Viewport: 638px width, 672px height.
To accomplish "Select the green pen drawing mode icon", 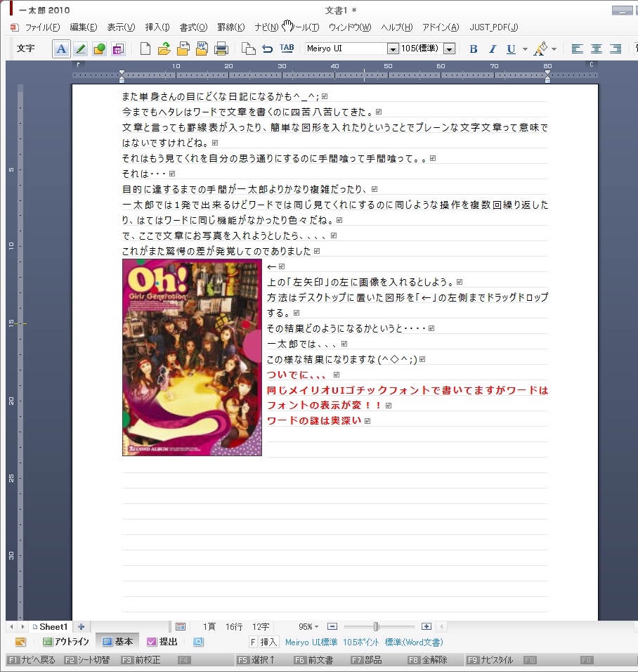I will tap(80, 49).
